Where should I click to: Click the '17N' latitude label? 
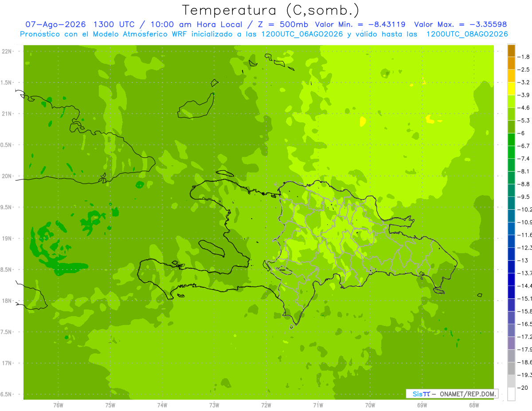(8, 363)
